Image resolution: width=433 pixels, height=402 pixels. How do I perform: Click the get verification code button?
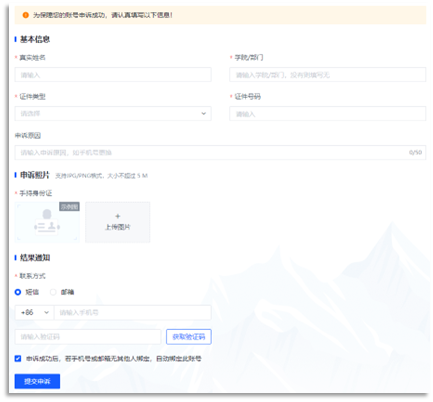(189, 337)
